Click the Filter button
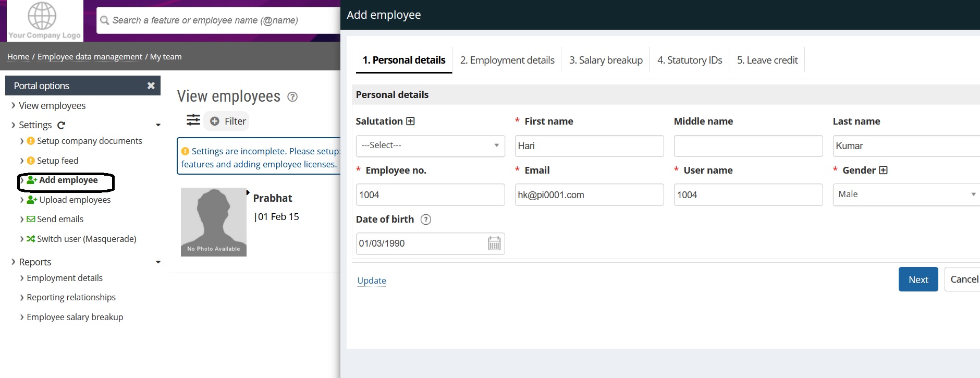Image resolution: width=980 pixels, height=378 pixels. point(227,121)
